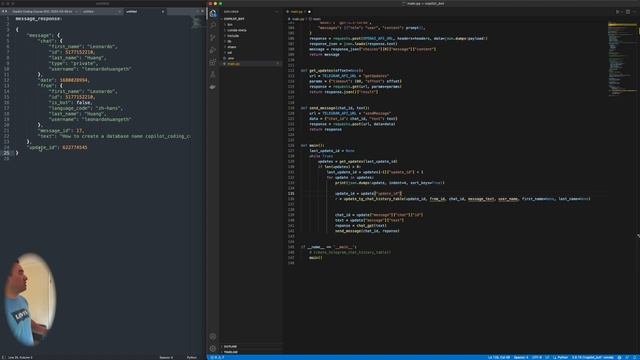Screen dimensions: 640x360
Task: Open the Run and Debug view icon
Action: (213, 50)
